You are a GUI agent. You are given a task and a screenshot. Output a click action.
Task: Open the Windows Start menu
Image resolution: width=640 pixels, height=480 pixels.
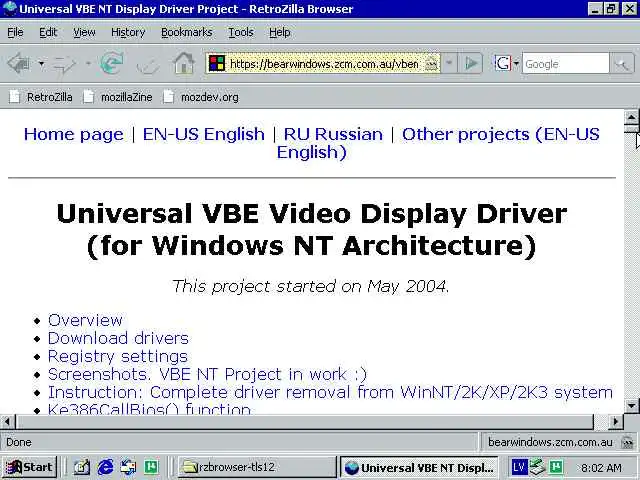point(29,467)
